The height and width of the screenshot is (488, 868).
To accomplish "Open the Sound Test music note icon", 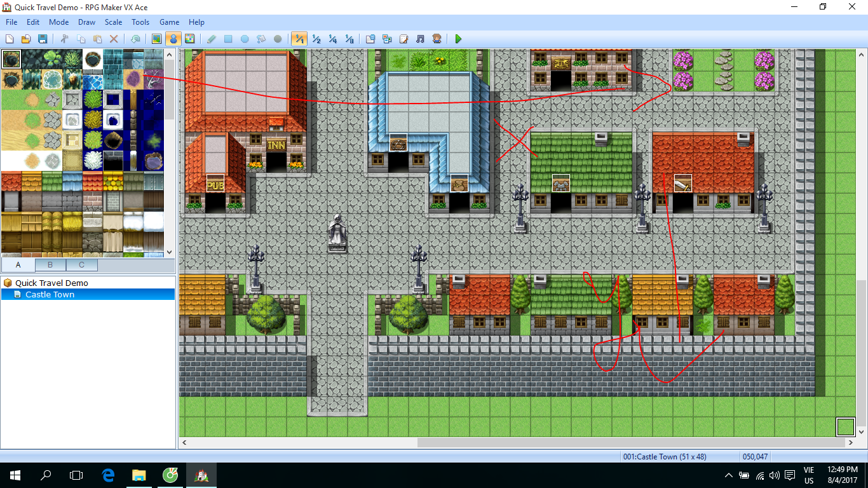I will click(x=420, y=39).
